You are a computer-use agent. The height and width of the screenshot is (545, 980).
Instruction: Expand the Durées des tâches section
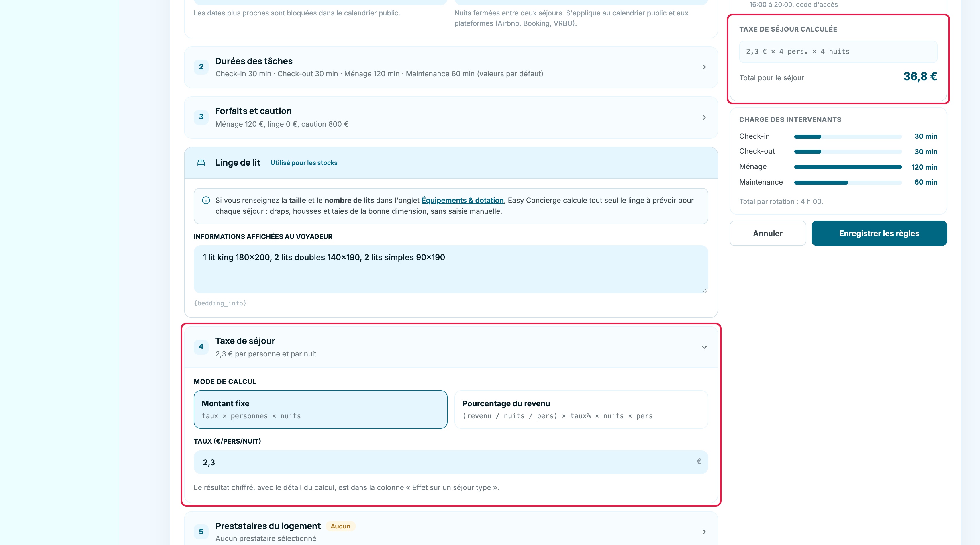click(x=451, y=67)
